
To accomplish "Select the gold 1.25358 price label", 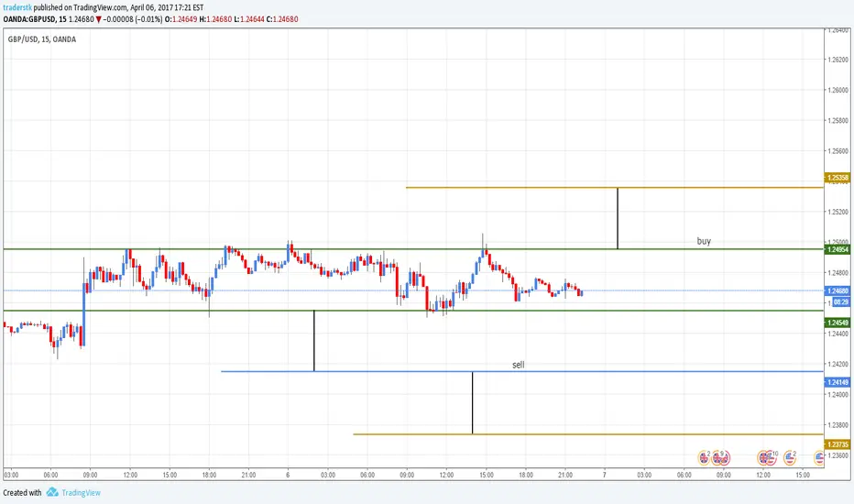I will (838, 178).
